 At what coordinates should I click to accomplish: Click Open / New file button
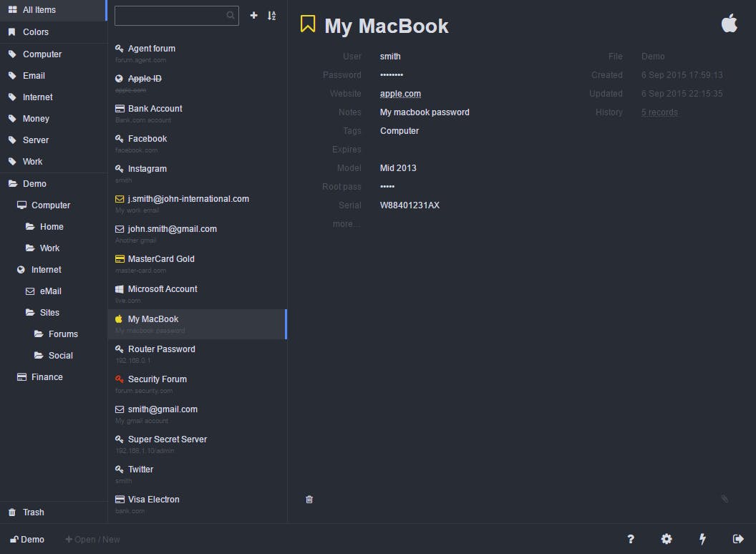click(x=92, y=539)
